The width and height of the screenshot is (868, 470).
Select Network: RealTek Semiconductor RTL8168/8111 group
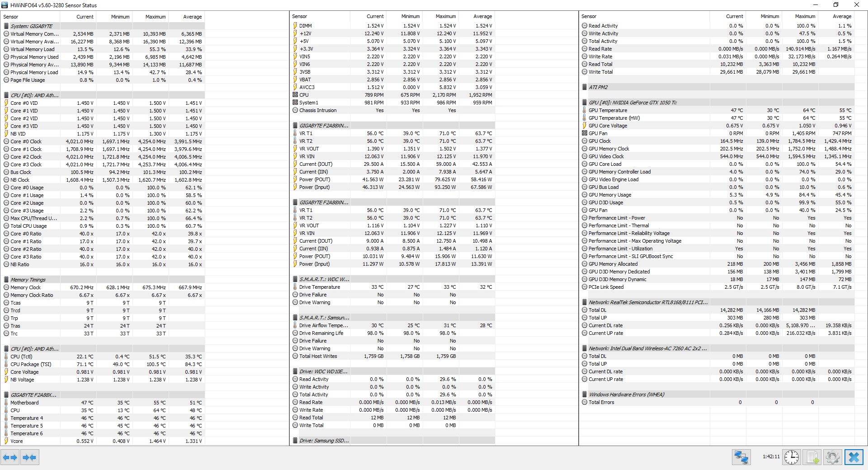(718, 302)
